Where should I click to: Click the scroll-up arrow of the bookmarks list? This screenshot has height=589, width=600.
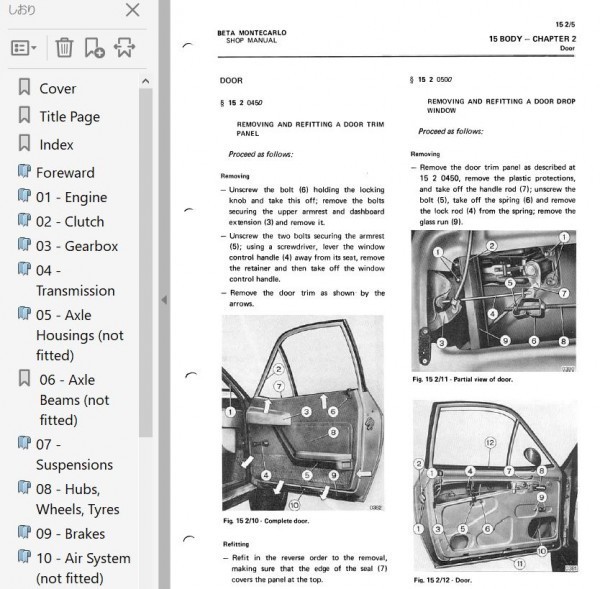145,81
